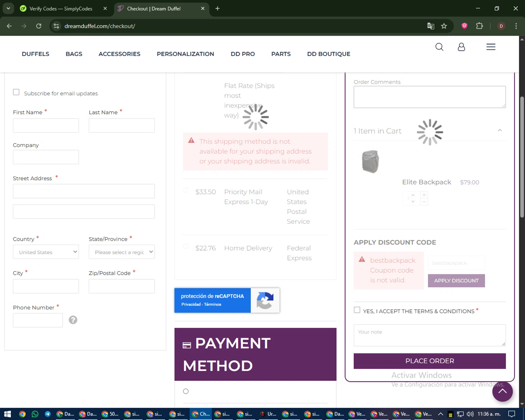This screenshot has height=420, width=525.
Task: Switch to Verify Codes — SimplyCodes tab
Action: [61, 9]
